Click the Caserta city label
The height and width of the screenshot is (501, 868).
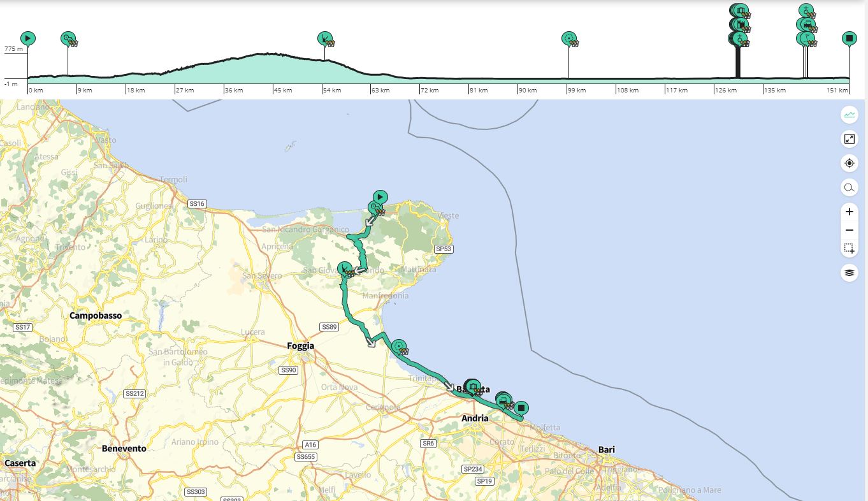point(20,462)
